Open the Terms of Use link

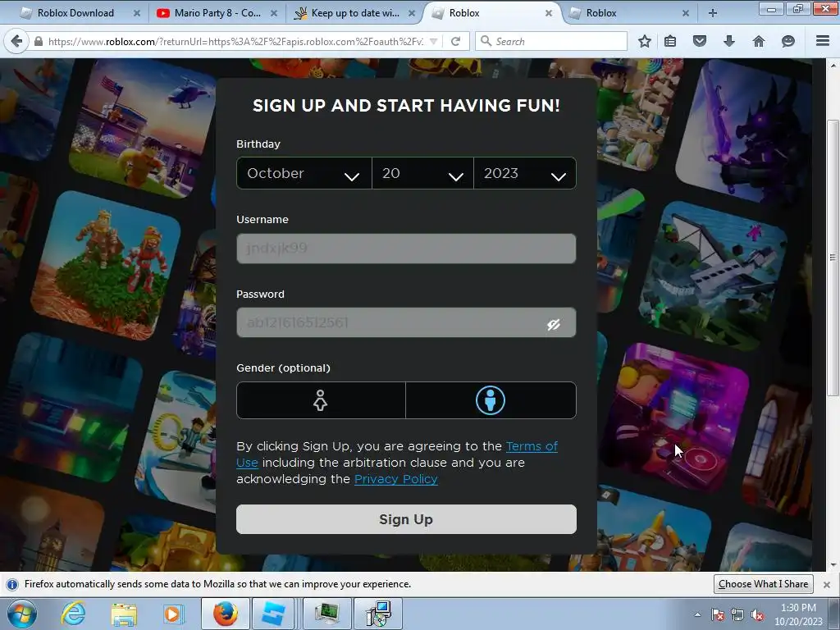(x=532, y=446)
